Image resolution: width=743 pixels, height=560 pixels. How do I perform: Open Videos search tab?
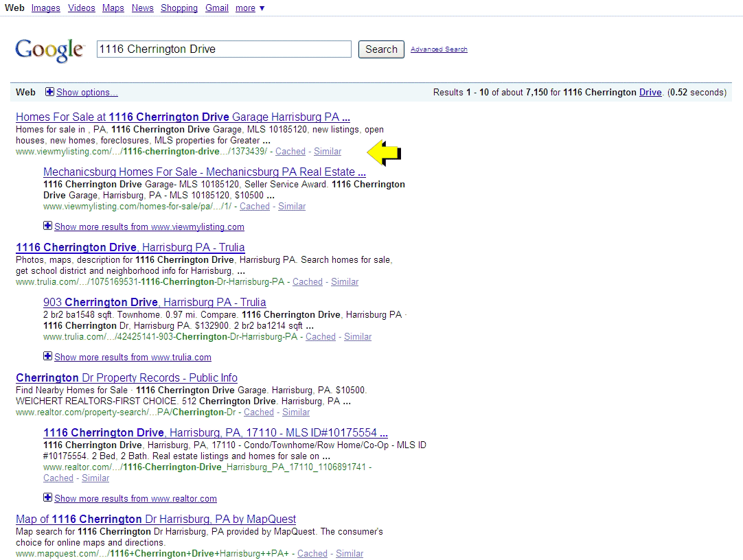point(82,8)
